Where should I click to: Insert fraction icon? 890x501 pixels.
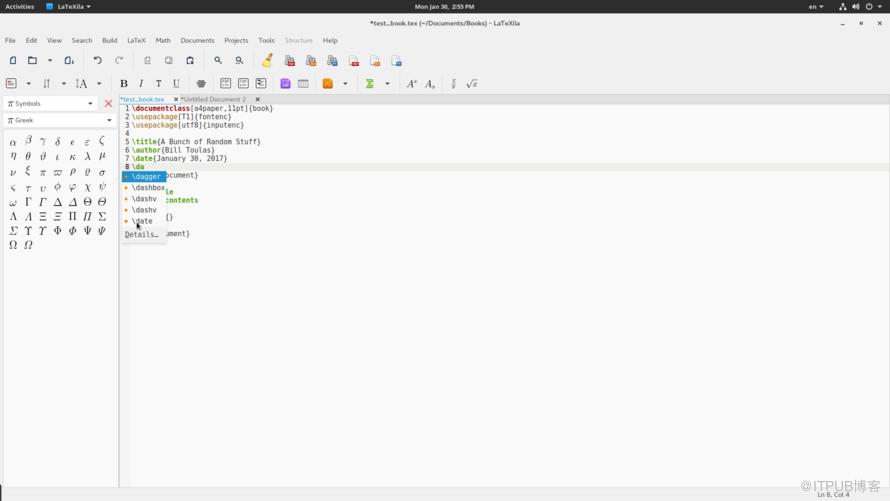click(454, 84)
